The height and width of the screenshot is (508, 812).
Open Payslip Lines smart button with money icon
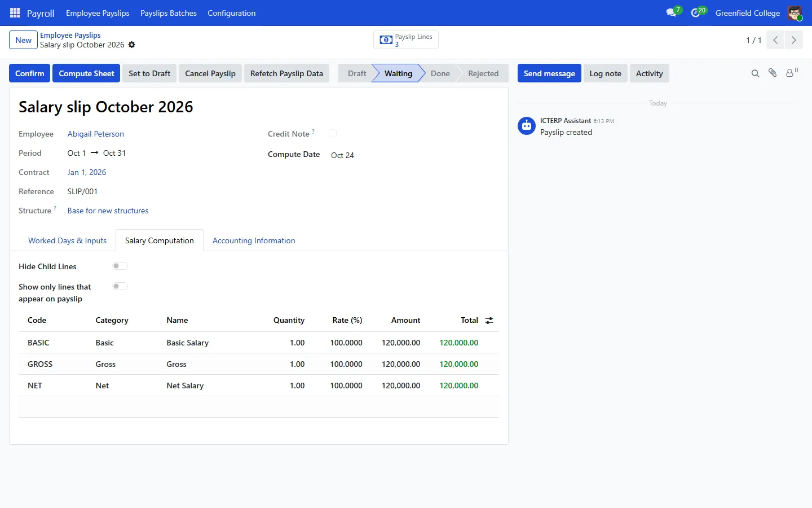[406, 40]
